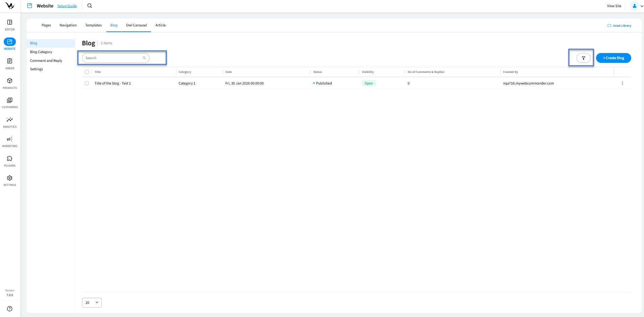Check the box for 'Title of the blog - Test 1'

[87, 83]
